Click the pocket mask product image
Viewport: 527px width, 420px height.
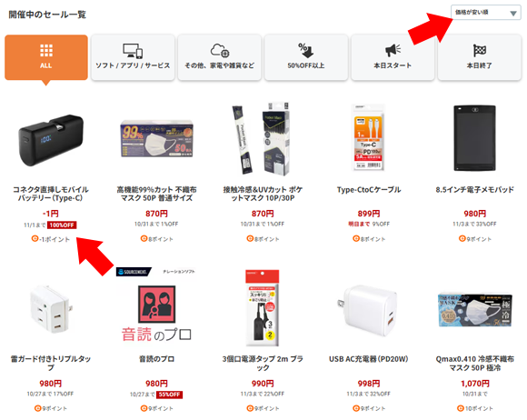pos(262,138)
